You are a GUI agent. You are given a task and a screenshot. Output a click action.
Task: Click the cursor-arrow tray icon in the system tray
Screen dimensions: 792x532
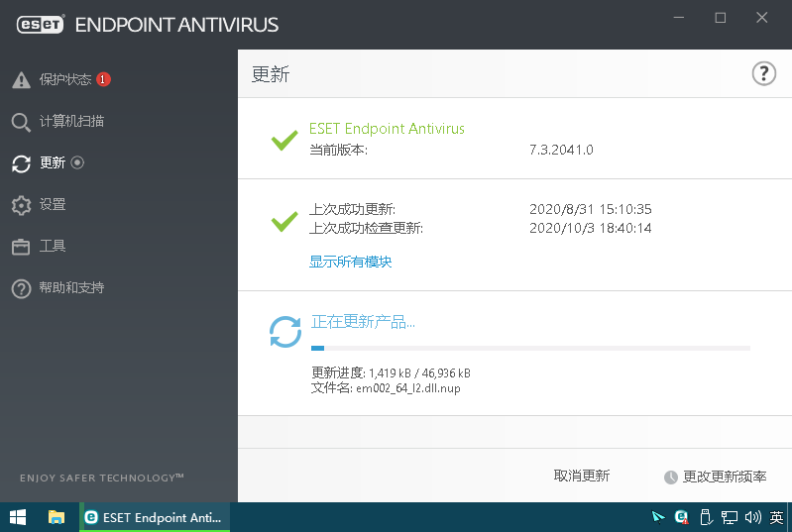[x=658, y=517]
